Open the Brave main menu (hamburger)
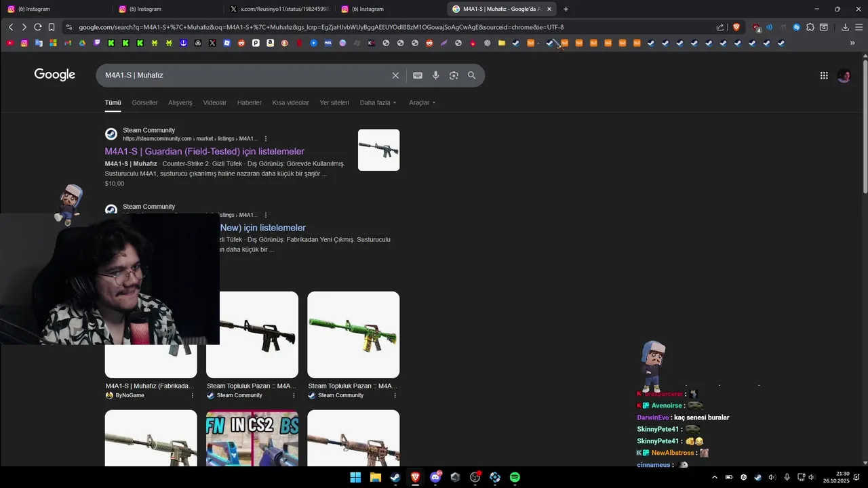 pos(859,27)
